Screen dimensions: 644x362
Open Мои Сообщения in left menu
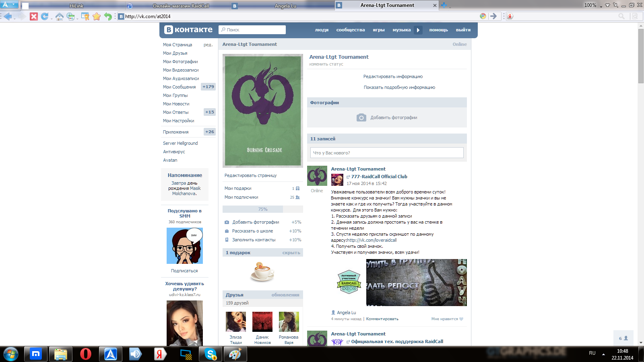click(180, 87)
